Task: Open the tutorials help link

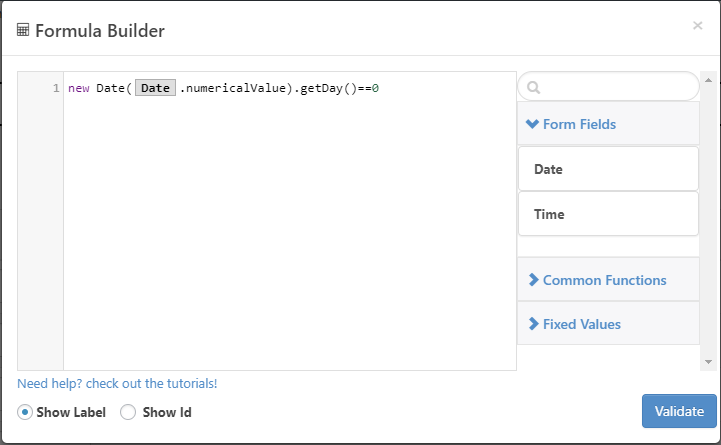Action: click(117, 383)
